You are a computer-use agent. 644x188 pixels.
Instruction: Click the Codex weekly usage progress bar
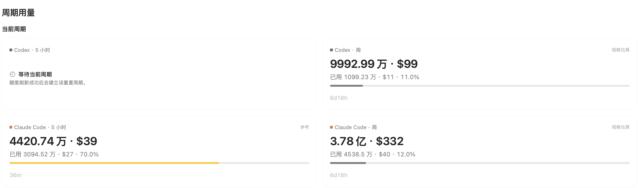[x=480, y=86]
